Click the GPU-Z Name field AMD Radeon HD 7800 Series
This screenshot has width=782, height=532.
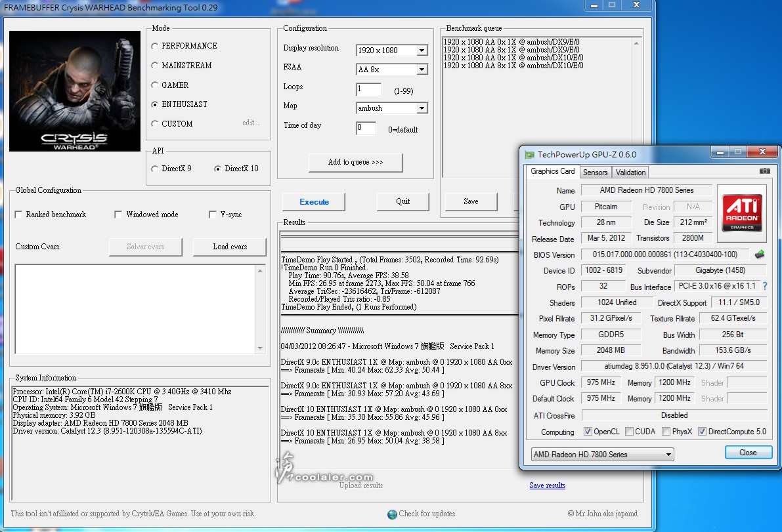(646, 190)
